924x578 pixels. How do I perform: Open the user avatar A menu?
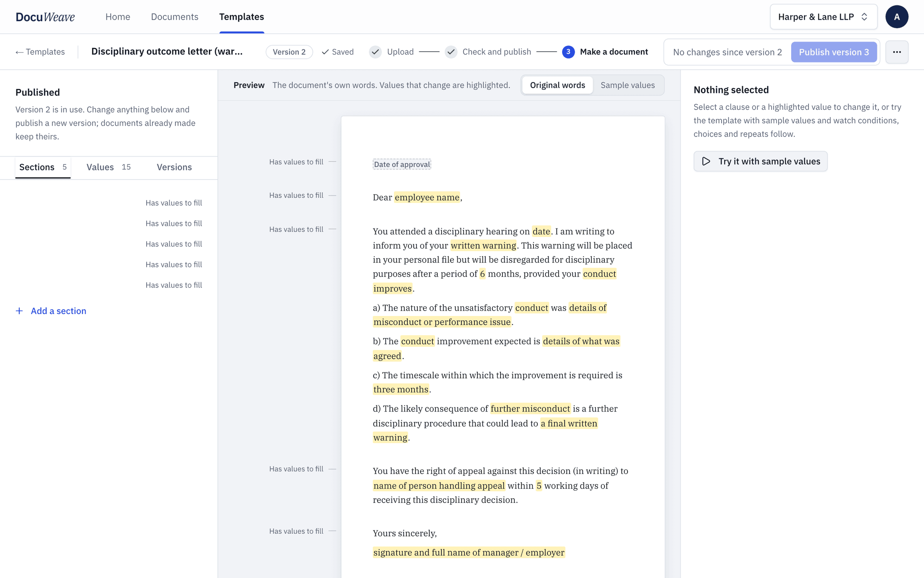(897, 17)
